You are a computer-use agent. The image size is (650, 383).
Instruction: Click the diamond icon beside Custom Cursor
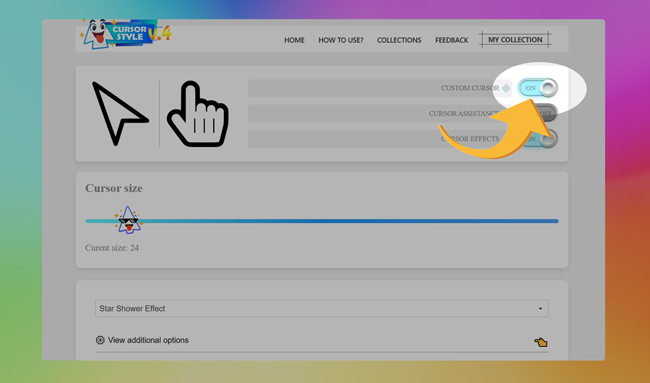pos(506,88)
